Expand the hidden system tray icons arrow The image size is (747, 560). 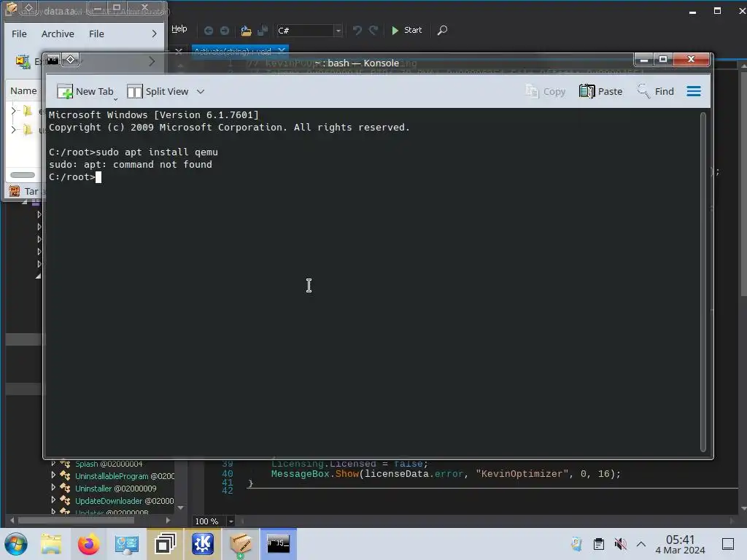(641, 544)
